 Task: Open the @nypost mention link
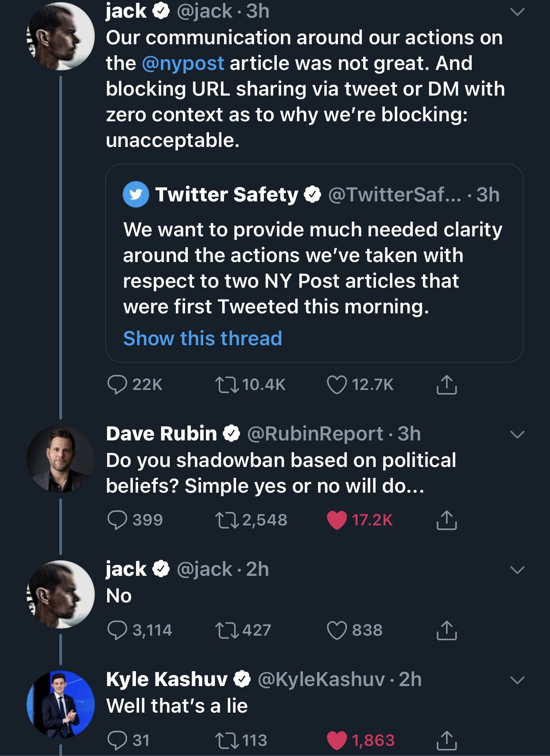[x=183, y=63]
